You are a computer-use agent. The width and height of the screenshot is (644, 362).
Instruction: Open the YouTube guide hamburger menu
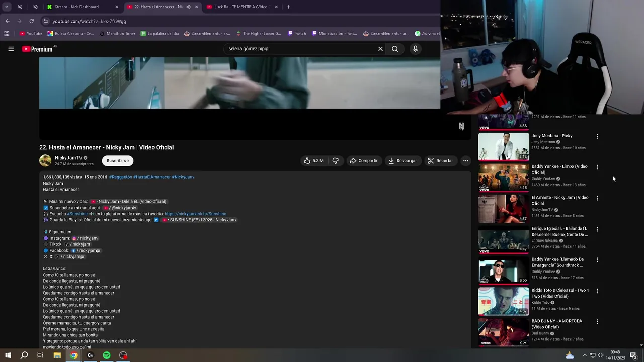(x=11, y=49)
